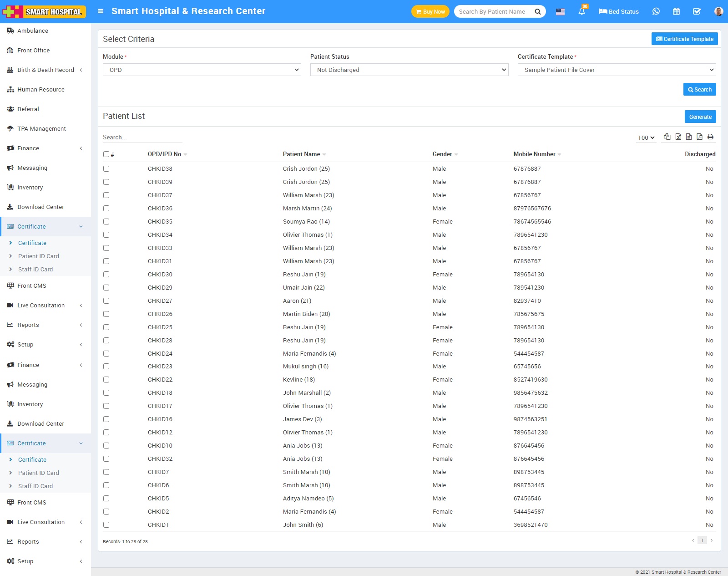Print the patient list

tap(710, 137)
